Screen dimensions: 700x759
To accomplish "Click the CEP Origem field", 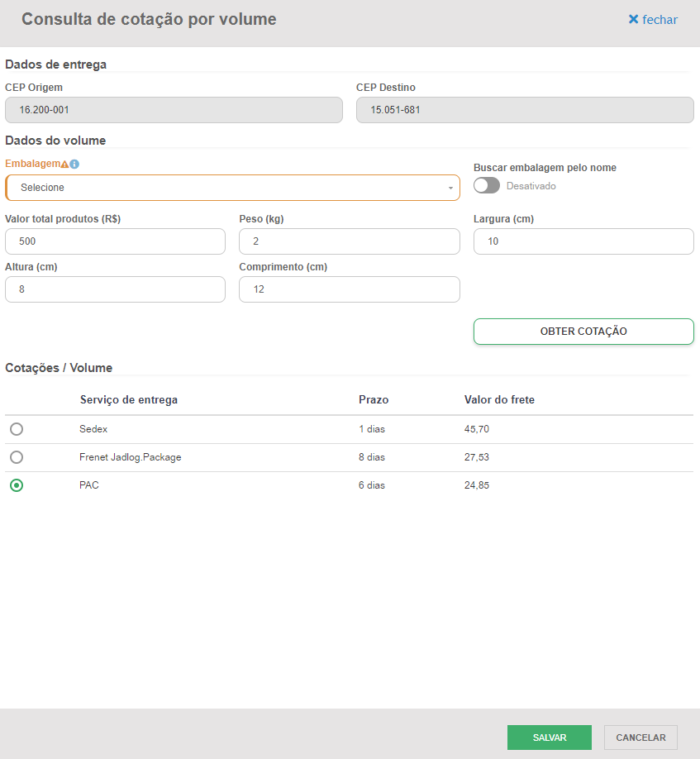I will [x=174, y=110].
